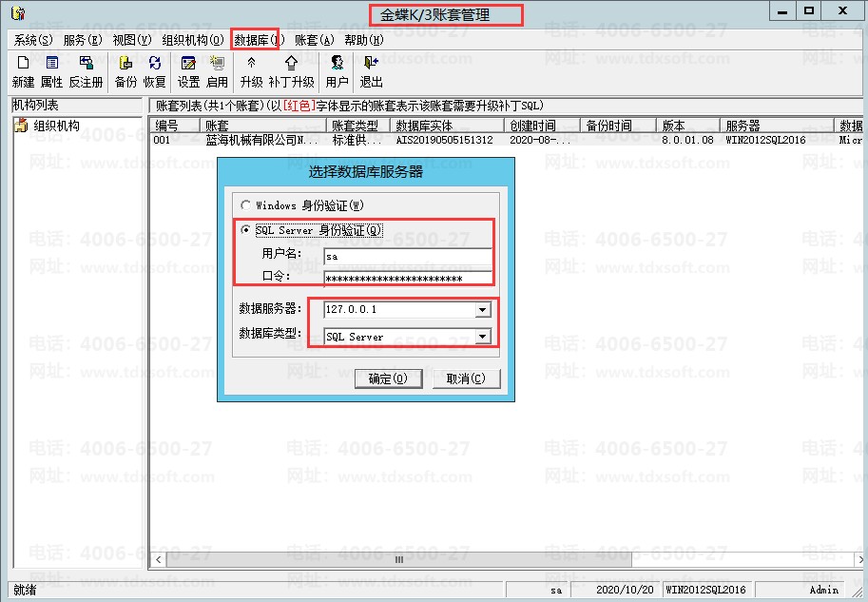Click the 备份时间 column header
Screen dimensions: 868x602
coord(618,126)
